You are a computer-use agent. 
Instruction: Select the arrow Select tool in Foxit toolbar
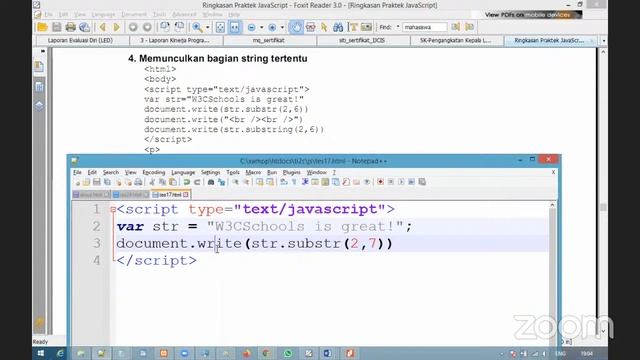pyautogui.click(x=324, y=27)
